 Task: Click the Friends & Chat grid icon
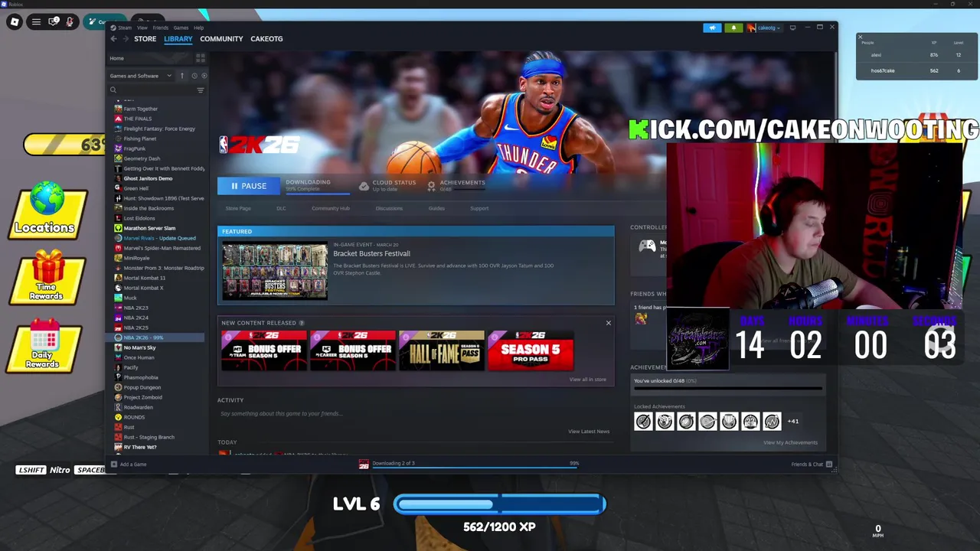point(829,464)
